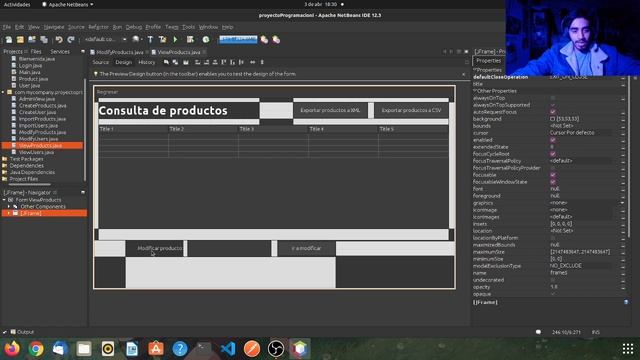640x360 pixels.
Task: Expand the JFrame node in Navigator
Action: pos(9,213)
